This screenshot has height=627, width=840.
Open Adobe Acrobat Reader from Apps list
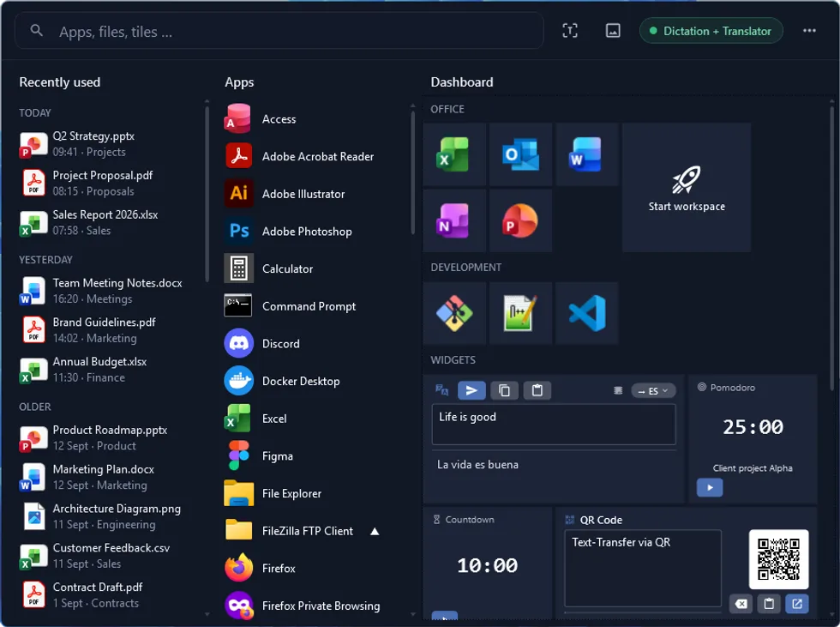(316, 156)
